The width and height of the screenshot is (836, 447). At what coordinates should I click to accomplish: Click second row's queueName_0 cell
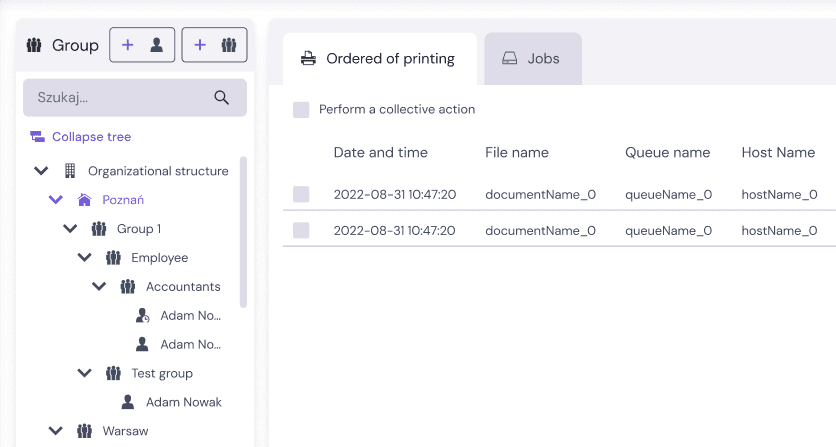click(669, 231)
